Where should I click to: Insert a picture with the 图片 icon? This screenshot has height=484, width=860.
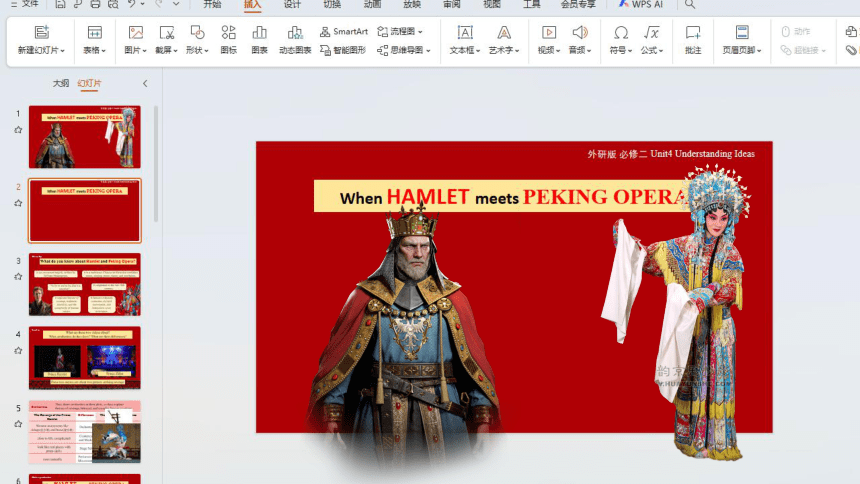point(135,32)
